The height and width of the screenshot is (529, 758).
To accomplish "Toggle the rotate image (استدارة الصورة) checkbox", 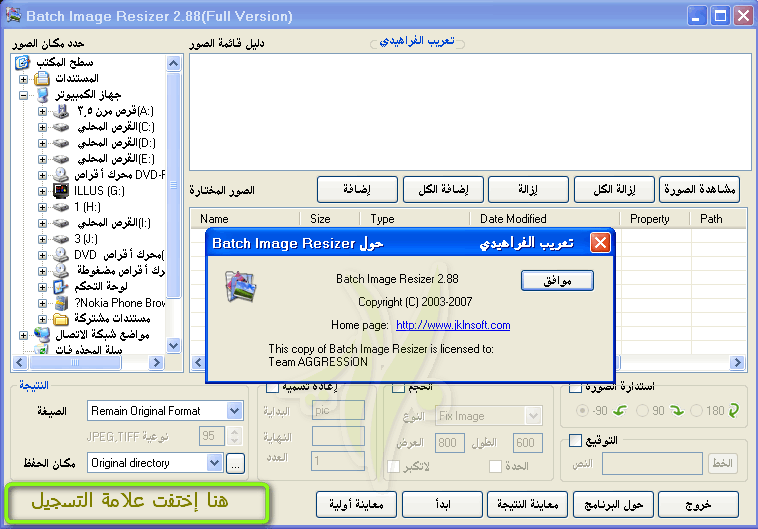I will click(x=575, y=388).
